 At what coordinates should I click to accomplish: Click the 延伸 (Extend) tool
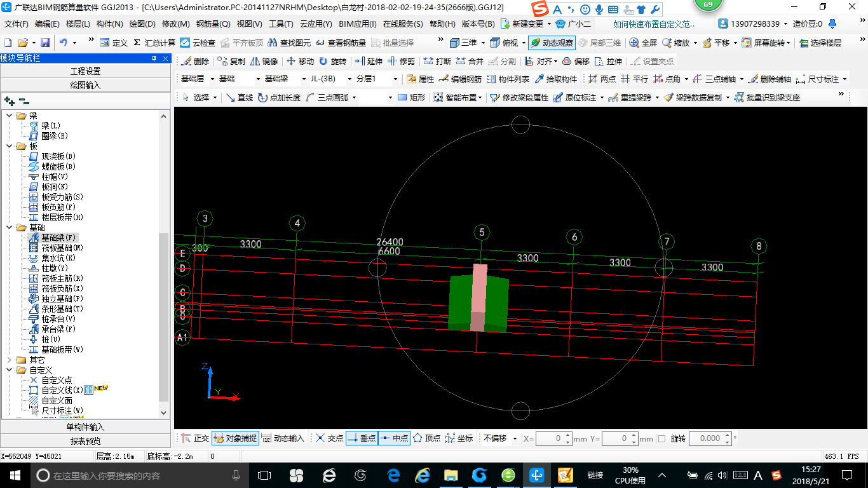point(369,62)
